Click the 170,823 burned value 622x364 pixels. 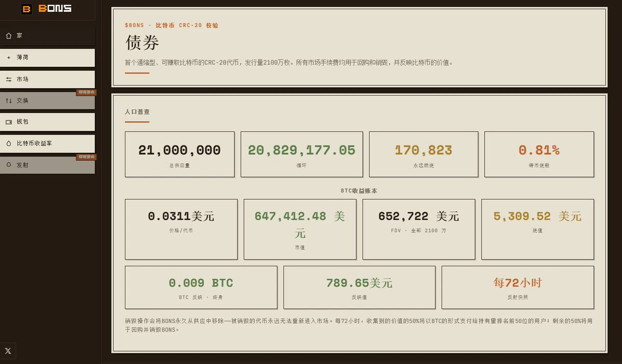pyautogui.click(x=423, y=150)
